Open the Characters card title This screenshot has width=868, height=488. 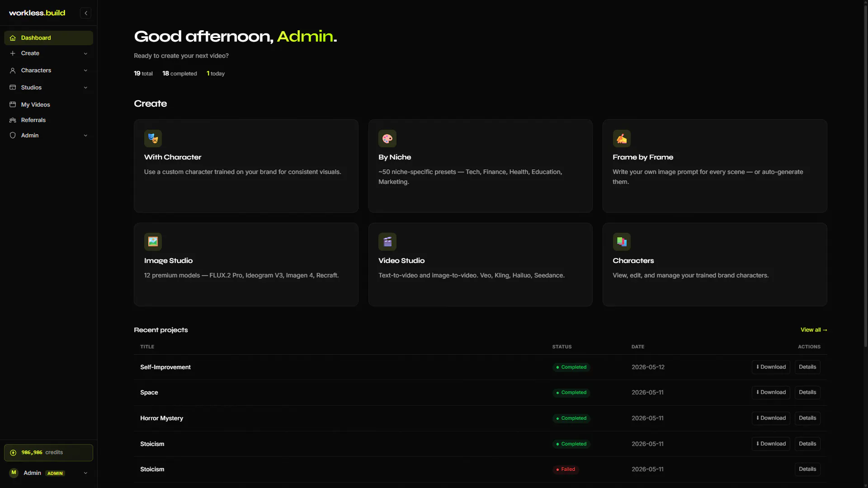click(x=633, y=261)
